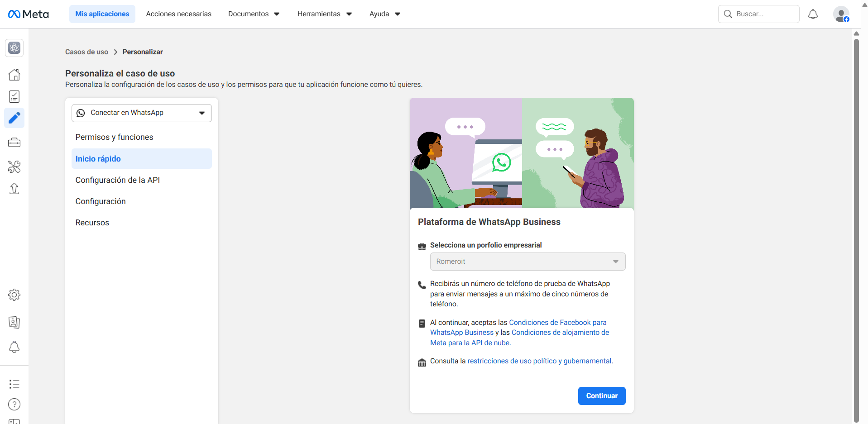Click the Meta logo

28,14
